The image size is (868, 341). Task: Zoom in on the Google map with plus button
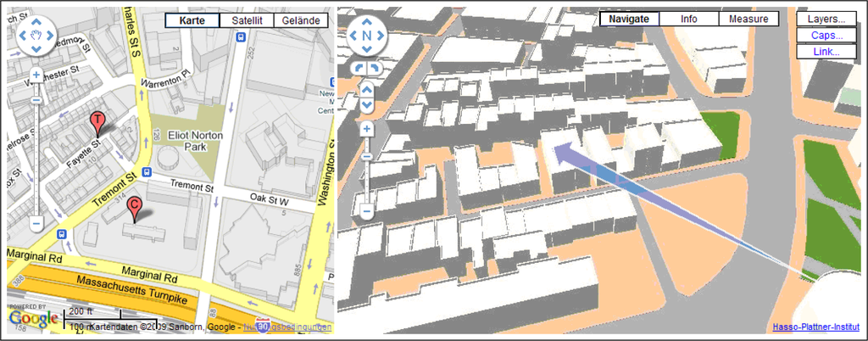tap(36, 74)
